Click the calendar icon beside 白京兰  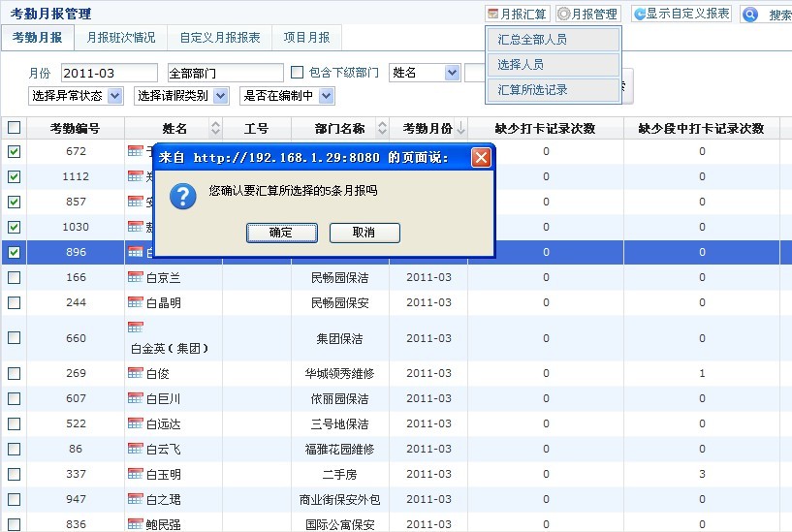coord(136,277)
